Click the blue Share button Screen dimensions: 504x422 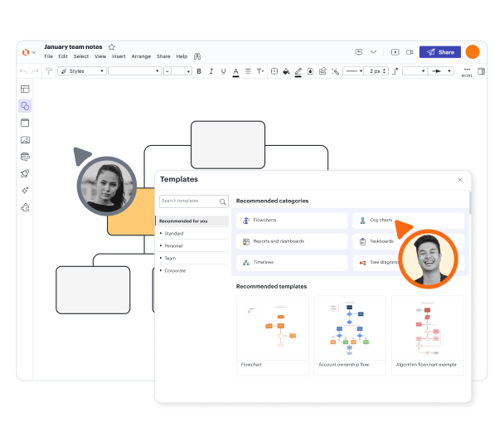[x=439, y=52]
